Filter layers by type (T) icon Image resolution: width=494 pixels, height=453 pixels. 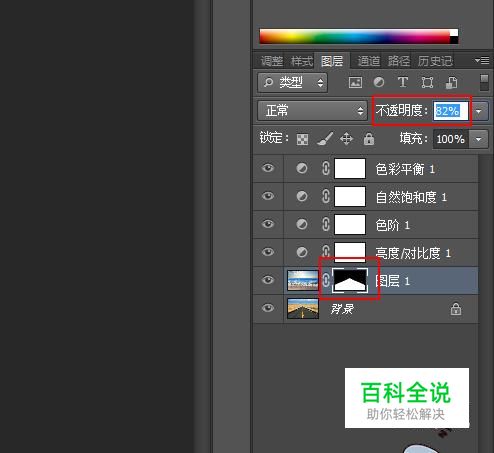click(x=403, y=82)
